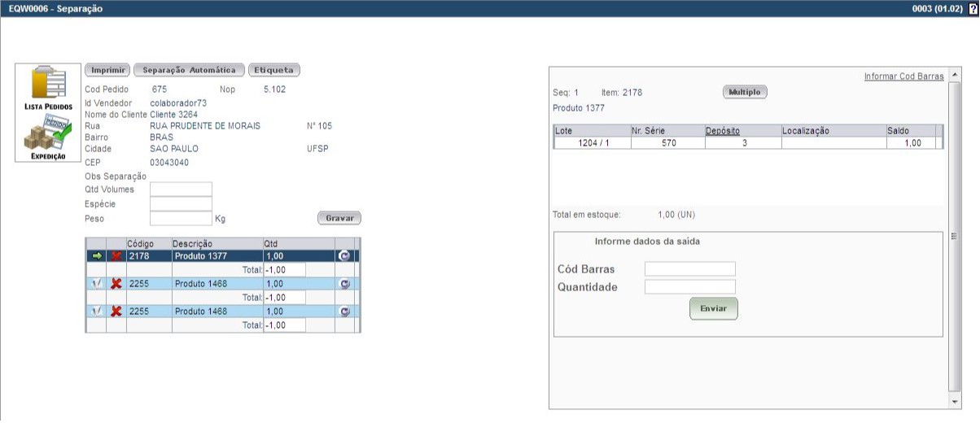Open the Informar Cod Barras link
The image size is (980, 423).
[903, 76]
